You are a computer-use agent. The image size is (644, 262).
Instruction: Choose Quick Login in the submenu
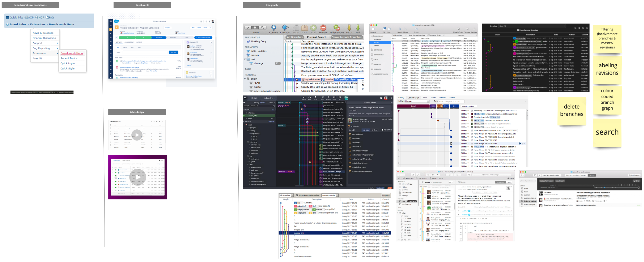67,63
